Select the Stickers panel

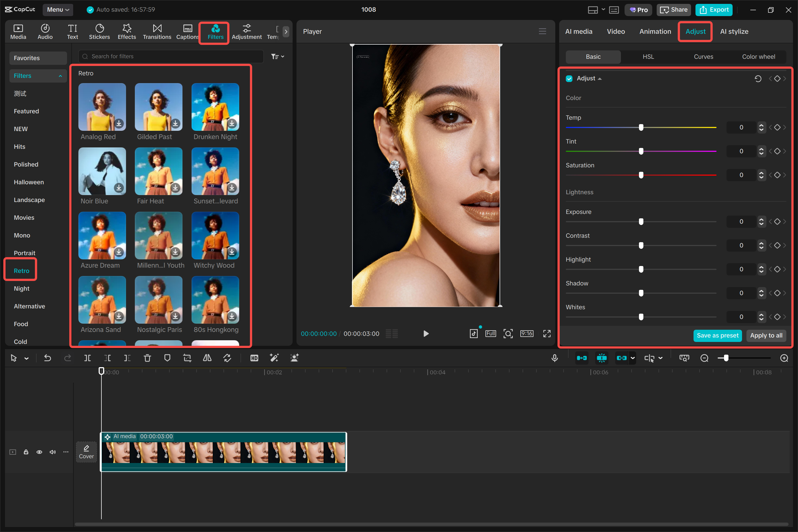(99, 31)
